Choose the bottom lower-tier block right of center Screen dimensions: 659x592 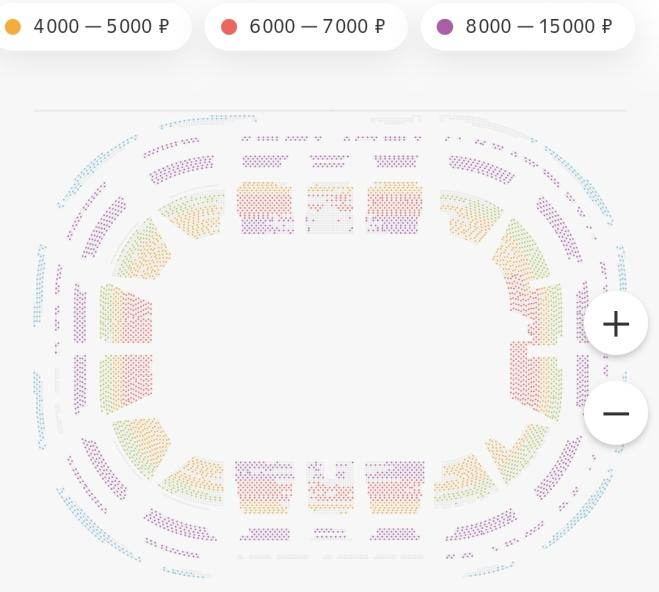click(x=395, y=488)
